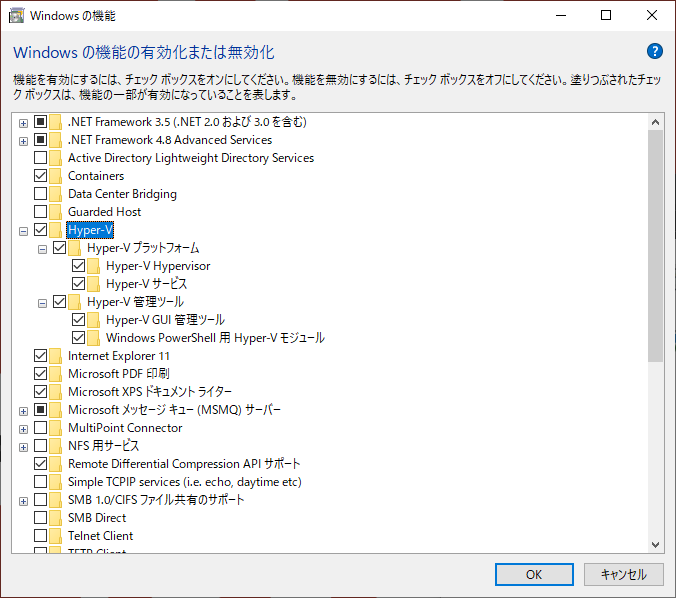This screenshot has height=598, width=676.
Task: Check the MultiPoint Connector checkbox
Action: [x=41, y=427]
